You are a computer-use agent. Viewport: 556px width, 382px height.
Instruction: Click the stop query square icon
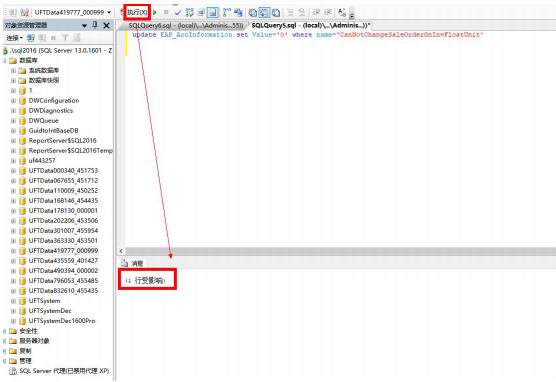166,12
